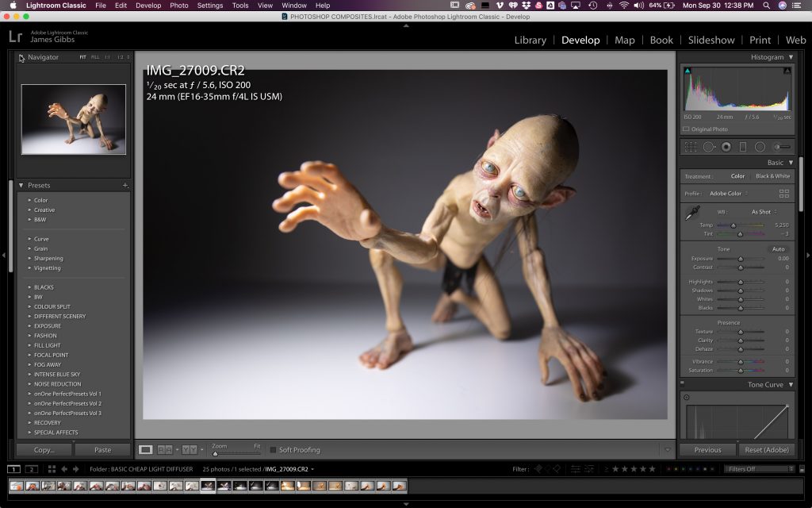Switch to the Print module
This screenshot has width=812, height=508.
coord(760,40)
